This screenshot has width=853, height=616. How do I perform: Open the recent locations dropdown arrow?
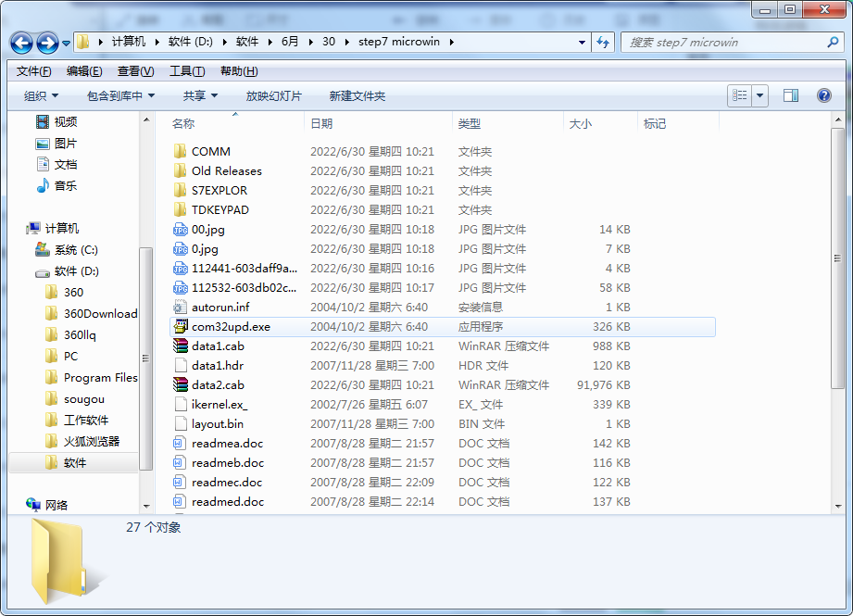(66, 43)
